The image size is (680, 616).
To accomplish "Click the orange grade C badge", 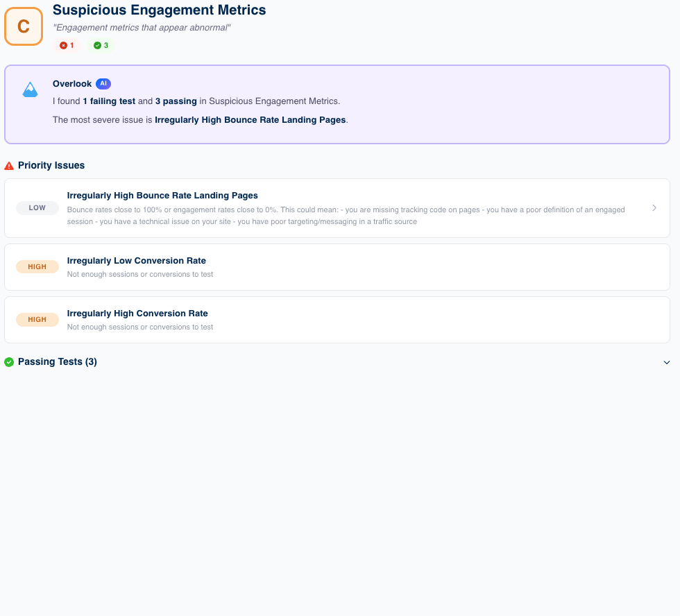I will click(x=24, y=26).
